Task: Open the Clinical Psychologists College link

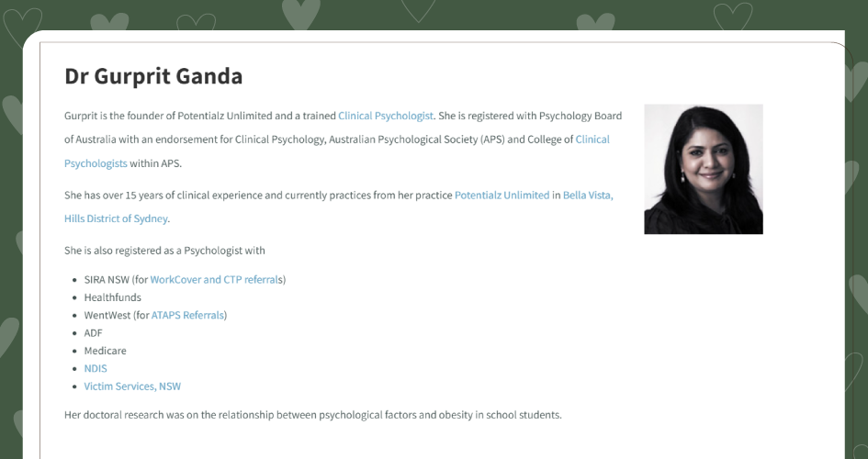Action: tap(592, 140)
